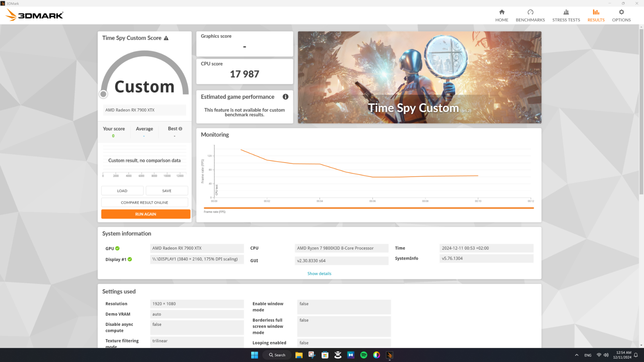Screen dimensions: 644x362
Task: Click the orange Frame rate (FPS) legend bar
Action: [x=369, y=208]
